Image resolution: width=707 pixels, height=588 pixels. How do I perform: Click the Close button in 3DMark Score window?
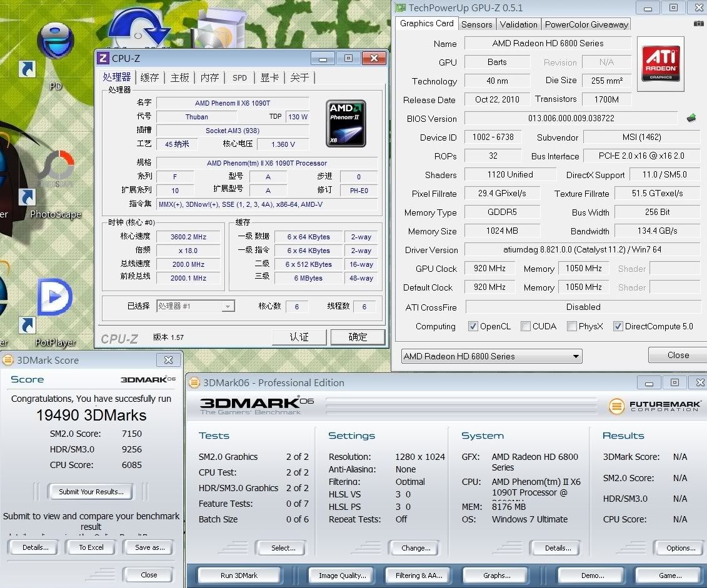(x=149, y=575)
